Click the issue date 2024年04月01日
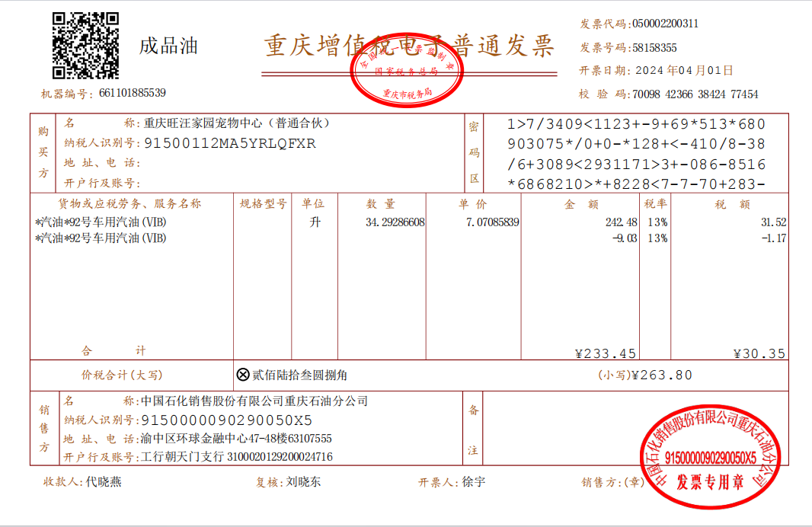This screenshot has width=812, height=527. click(x=684, y=70)
